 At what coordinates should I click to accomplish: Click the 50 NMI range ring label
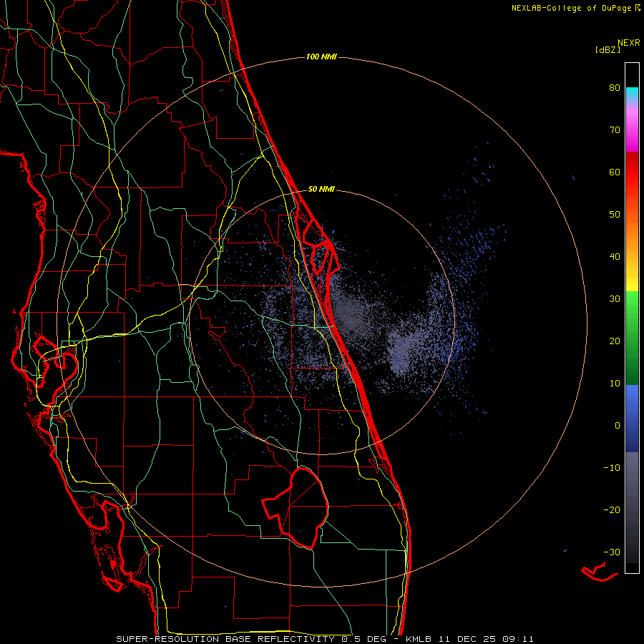pos(321,189)
